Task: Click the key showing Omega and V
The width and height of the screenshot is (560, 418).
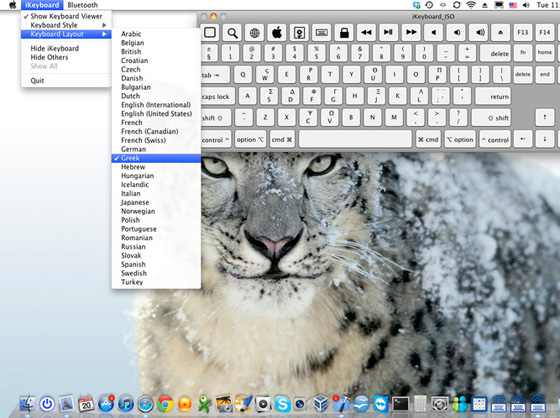Action: coord(330,118)
